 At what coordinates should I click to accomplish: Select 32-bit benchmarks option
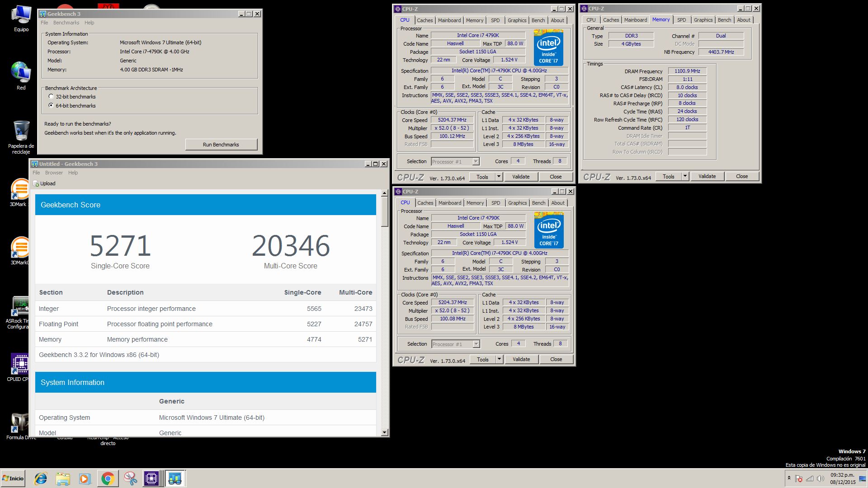coord(51,97)
